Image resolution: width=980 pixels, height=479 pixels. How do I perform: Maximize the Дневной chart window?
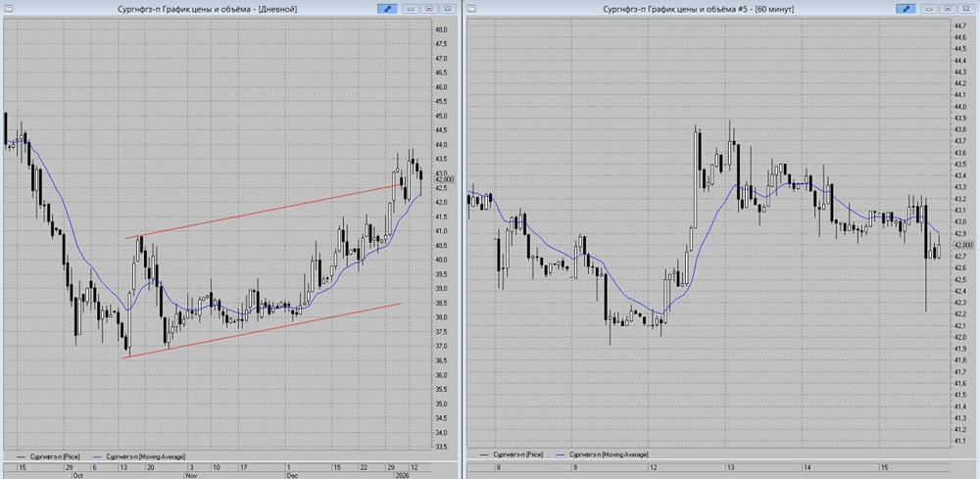click(429, 9)
